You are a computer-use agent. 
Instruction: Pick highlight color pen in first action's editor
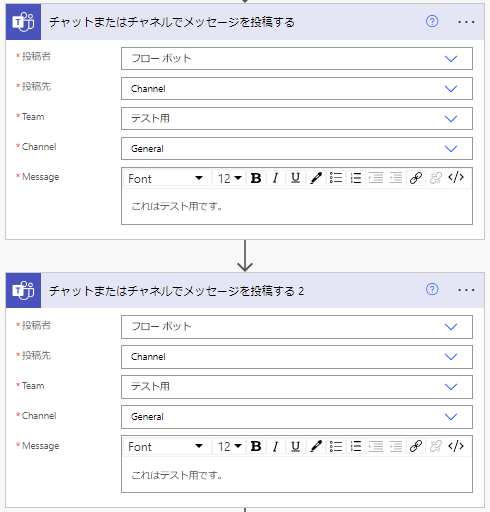click(316, 178)
